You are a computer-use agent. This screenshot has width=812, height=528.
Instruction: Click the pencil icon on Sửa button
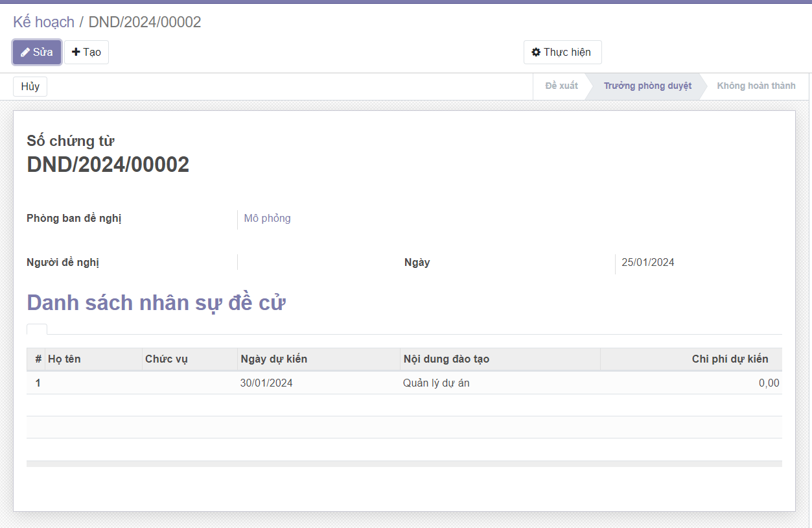(x=25, y=53)
